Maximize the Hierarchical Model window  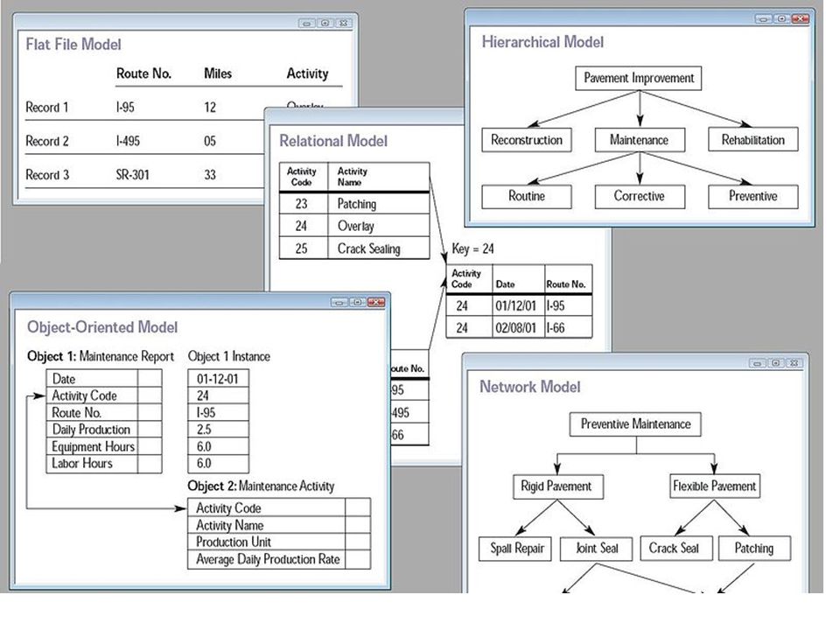[x=781, y=18]
